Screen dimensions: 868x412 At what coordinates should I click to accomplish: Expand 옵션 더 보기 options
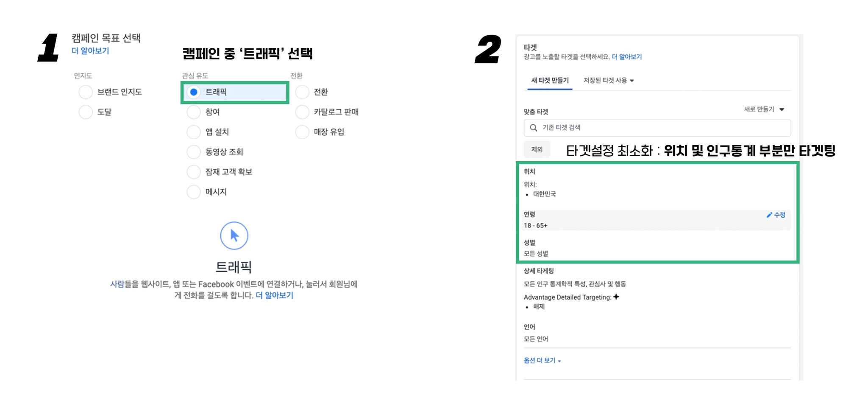pyautogui.click(x=542, y=361)
